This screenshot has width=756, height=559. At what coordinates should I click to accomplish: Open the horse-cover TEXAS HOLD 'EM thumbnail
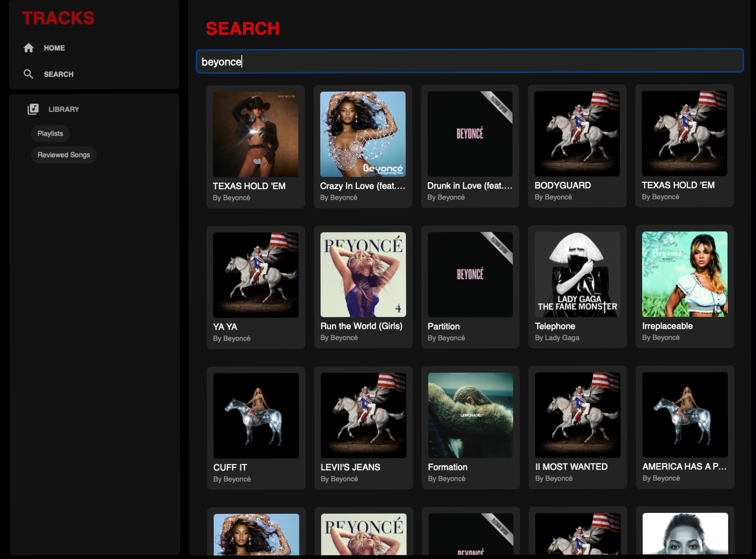click(x=684, y=133)
